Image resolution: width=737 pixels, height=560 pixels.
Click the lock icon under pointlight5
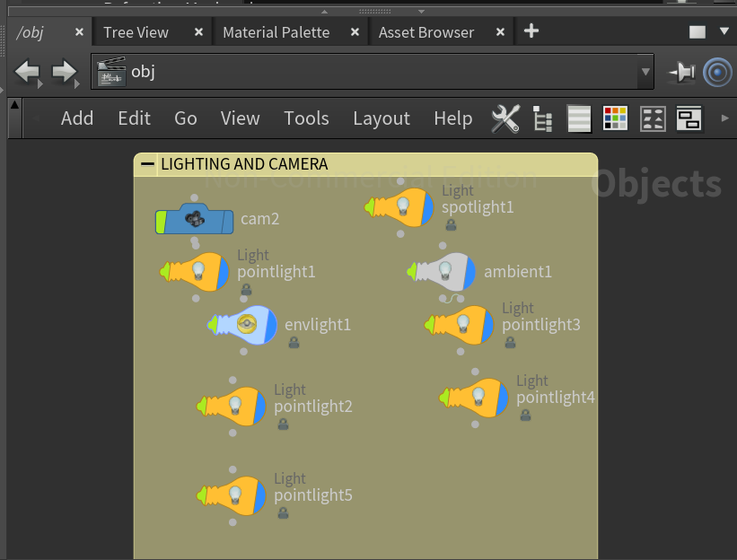pyautogui.click(x=283, y=513)
